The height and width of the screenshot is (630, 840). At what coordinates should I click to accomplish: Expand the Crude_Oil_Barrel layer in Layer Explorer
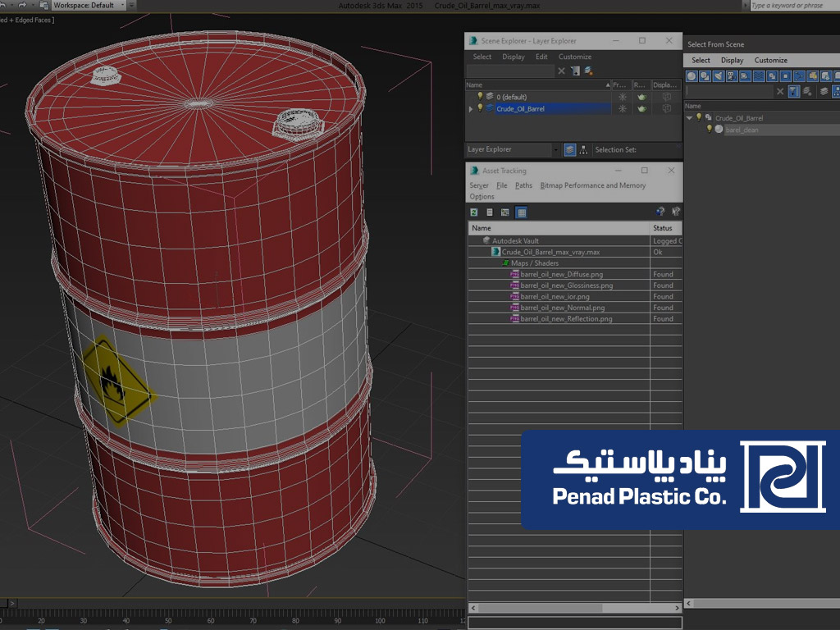click(x=471, y=108)
